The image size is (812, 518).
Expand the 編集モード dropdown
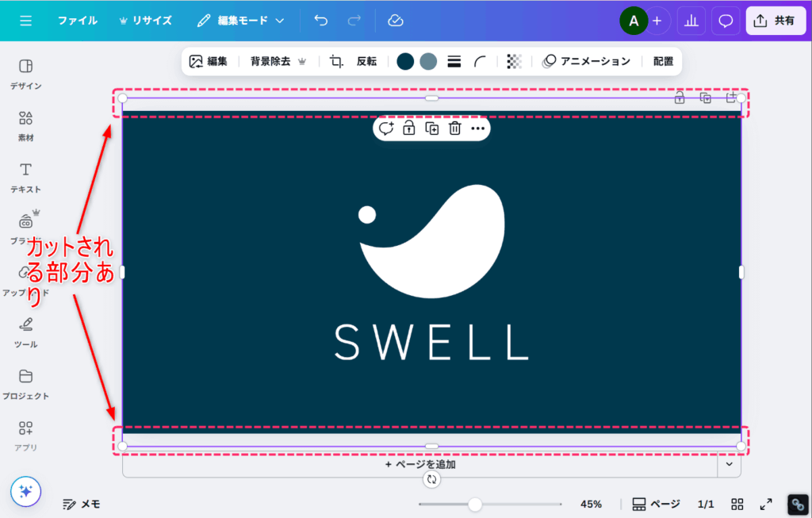point(241,21)
